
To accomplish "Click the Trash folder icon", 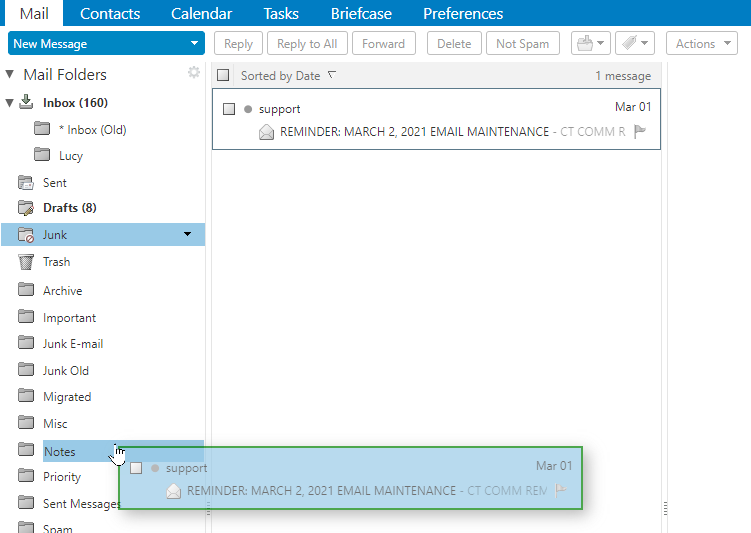I will pos(26,262).
